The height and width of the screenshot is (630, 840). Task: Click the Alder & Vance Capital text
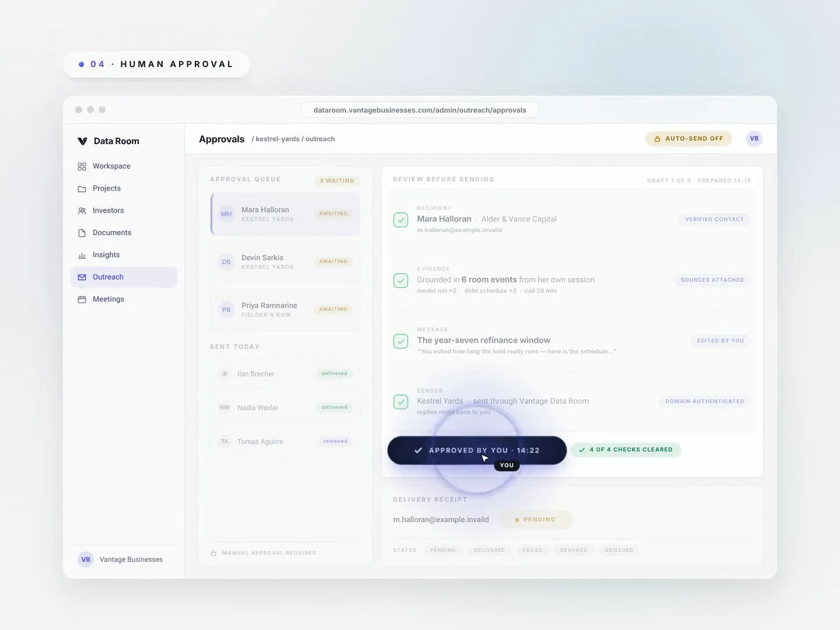click(519, 219)
